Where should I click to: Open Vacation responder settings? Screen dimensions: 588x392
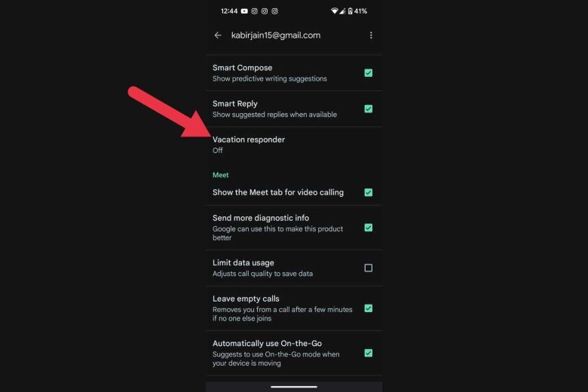pyautogui.click(x=294, y=145)
